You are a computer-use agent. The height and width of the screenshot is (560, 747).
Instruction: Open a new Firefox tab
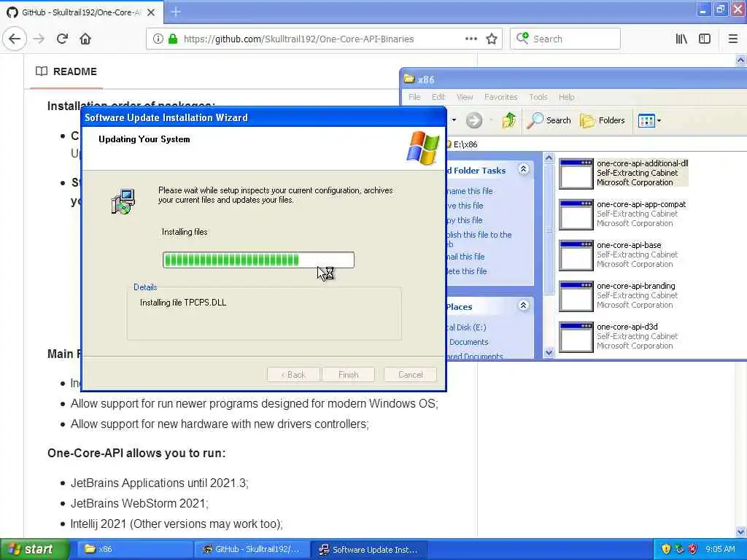click(176, 12)
